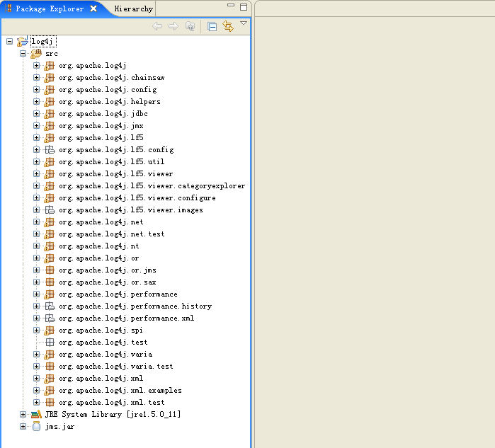Click the lf5.viewer.images folder icon
The image size is (495, 448).
pyautogui.click(x=50, y=210)
